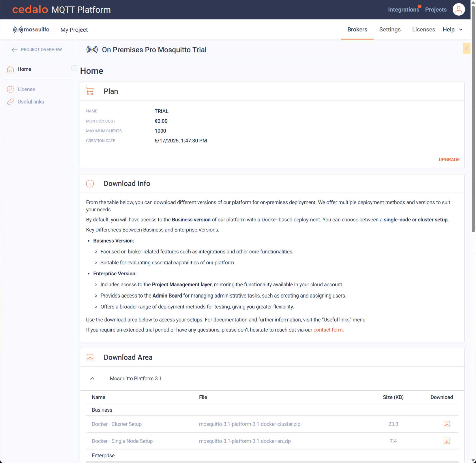The image size is (476, 463).
Task: Switch to the Brokers tab
Action: point(357,29)
